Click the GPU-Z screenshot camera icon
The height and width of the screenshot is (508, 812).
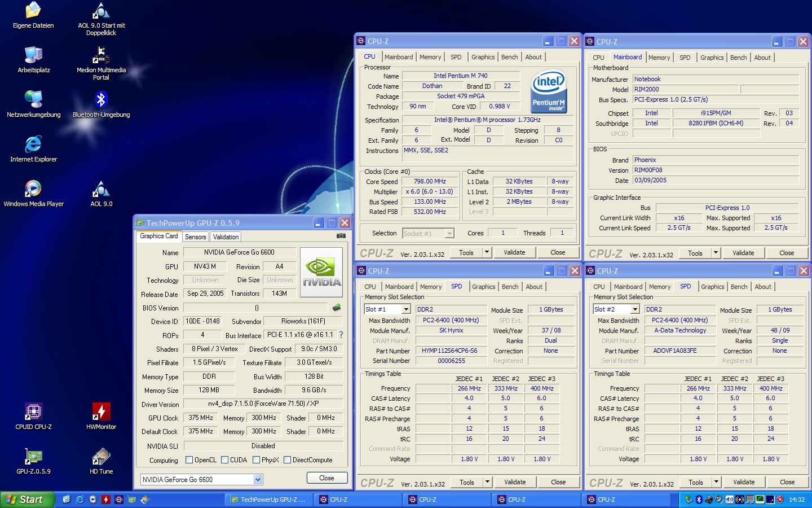[x=341, y=236]
